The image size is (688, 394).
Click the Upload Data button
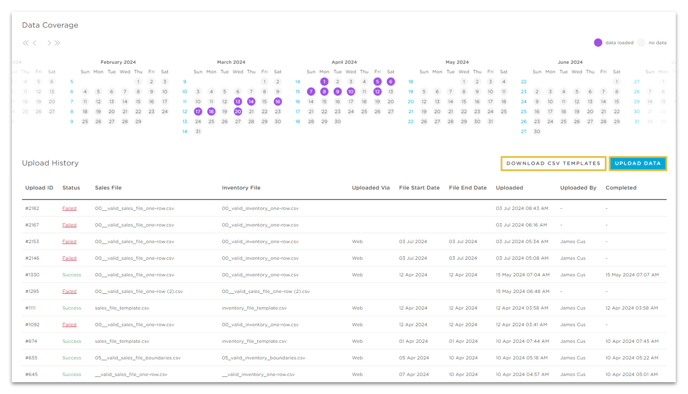(638, 163)
